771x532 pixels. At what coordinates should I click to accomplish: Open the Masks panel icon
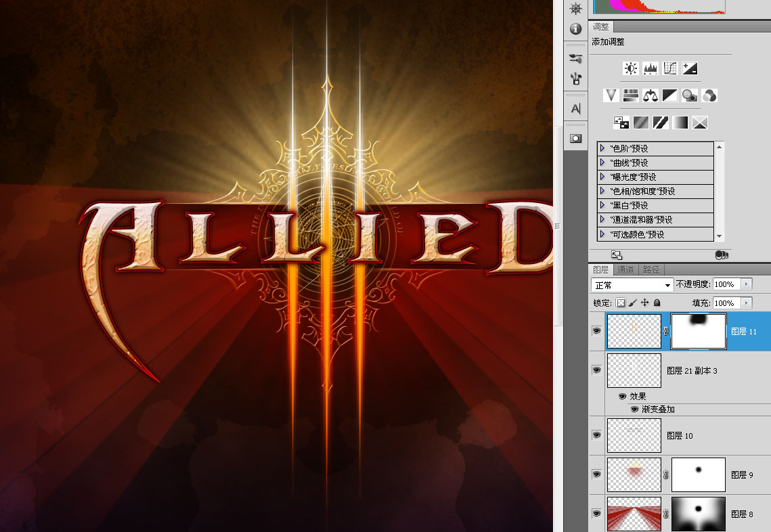click(x=576, y=139)
